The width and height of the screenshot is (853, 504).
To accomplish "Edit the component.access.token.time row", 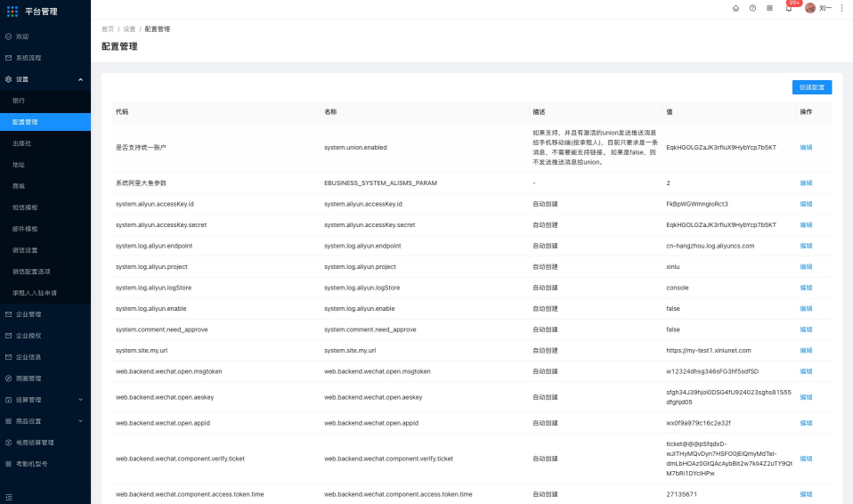I will (x=806, y=494).
